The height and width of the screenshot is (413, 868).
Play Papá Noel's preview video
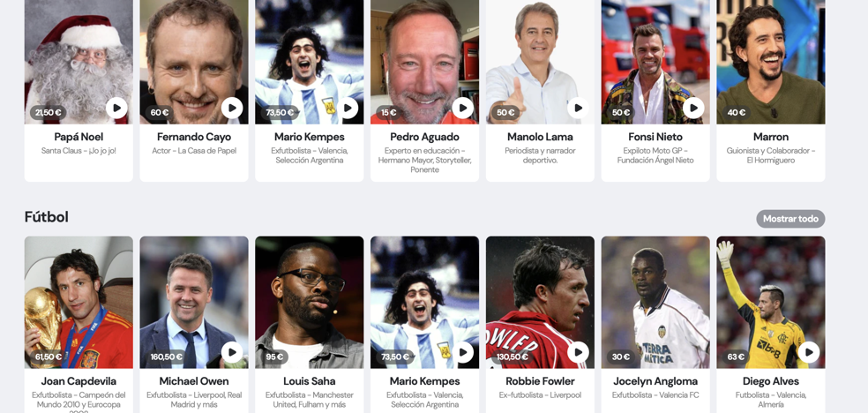tap(116, 108)
